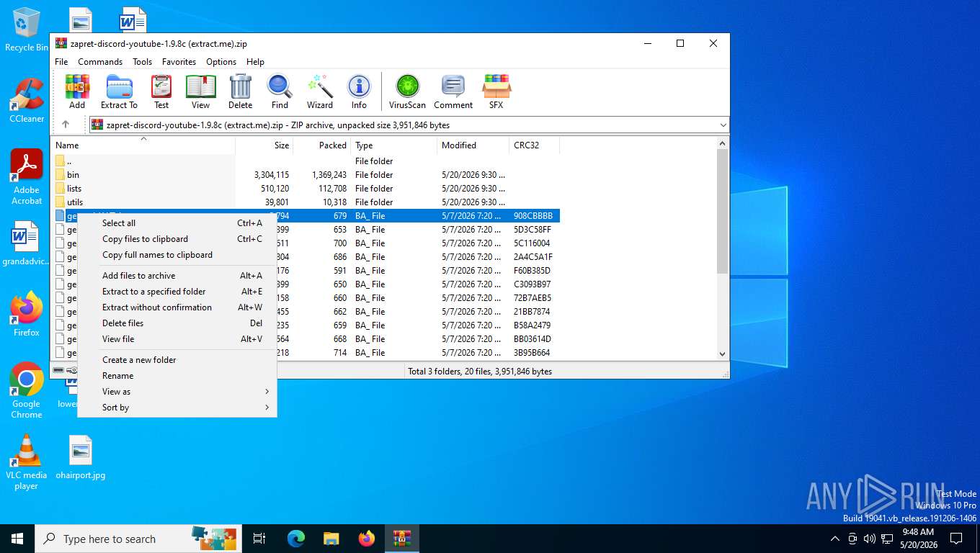Screen dimensions: 980x553
Task: Open the Recycle Bin desktop icon
Action: pos(27,30)
